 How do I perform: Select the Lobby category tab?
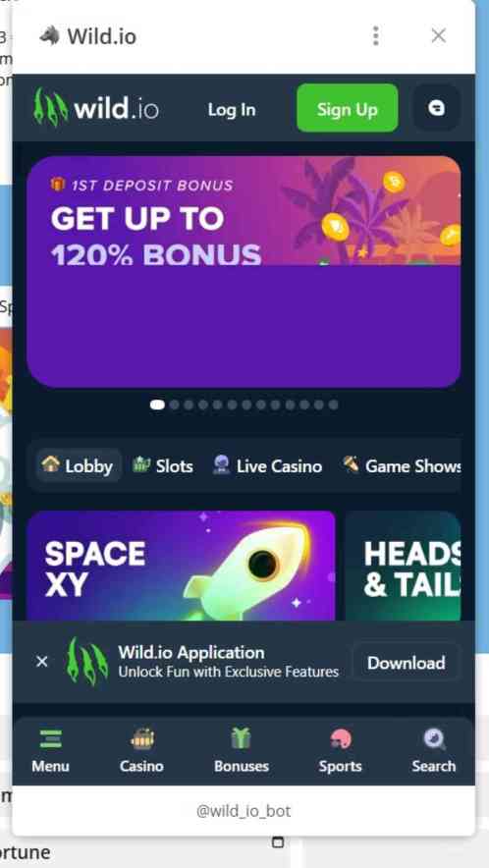[x=79, y=465]
